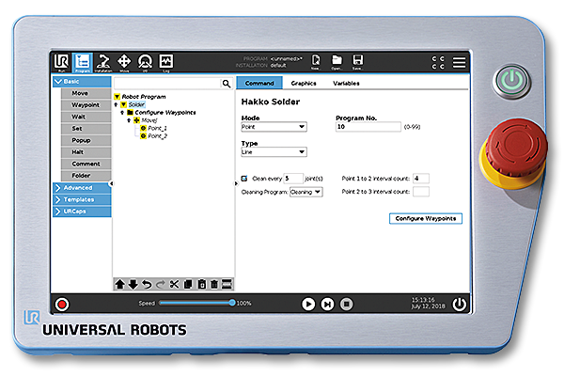Expand the URCaps section

[82, 212]
